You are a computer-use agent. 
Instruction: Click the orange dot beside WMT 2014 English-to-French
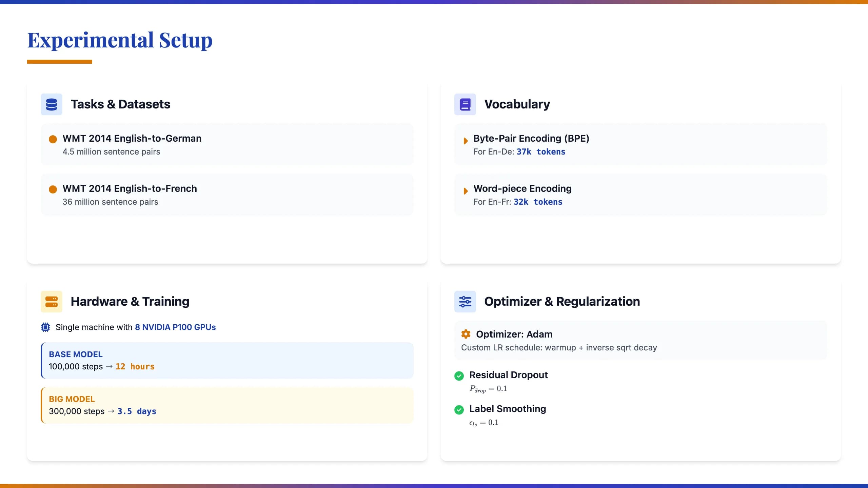pyautogui.click(x=53, y=189)
